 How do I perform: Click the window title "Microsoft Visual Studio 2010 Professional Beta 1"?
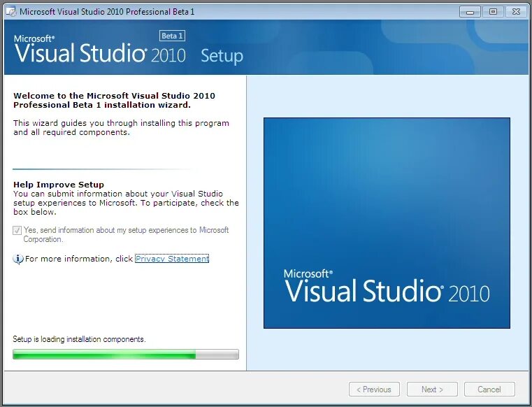107,12
